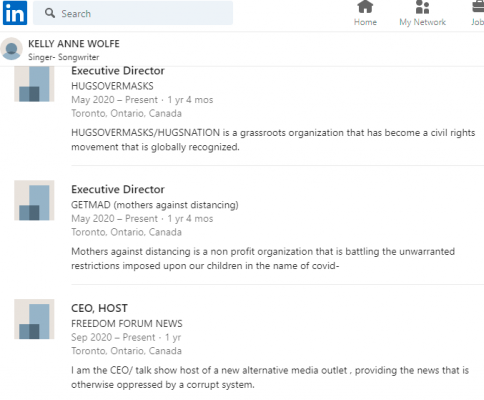Screen dimensions: 484x400
Task: Open the FREEDOM FORUM NEWS logo placeholder
Action: pyautogui.click(x=34, y=319)
